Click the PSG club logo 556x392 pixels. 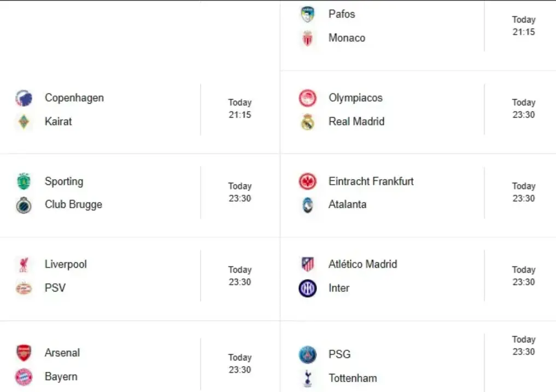[308, 355]
